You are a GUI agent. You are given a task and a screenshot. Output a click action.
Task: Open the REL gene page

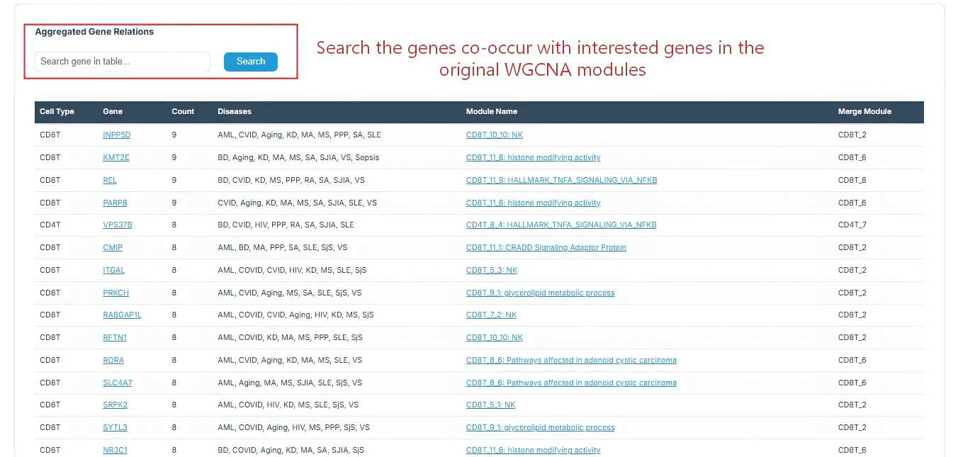pyautogui.click(x=110, y=180)
